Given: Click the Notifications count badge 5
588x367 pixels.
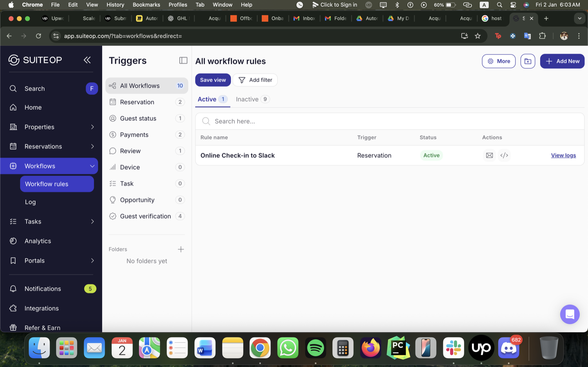Looking at the screenshot, I should 90,289.
